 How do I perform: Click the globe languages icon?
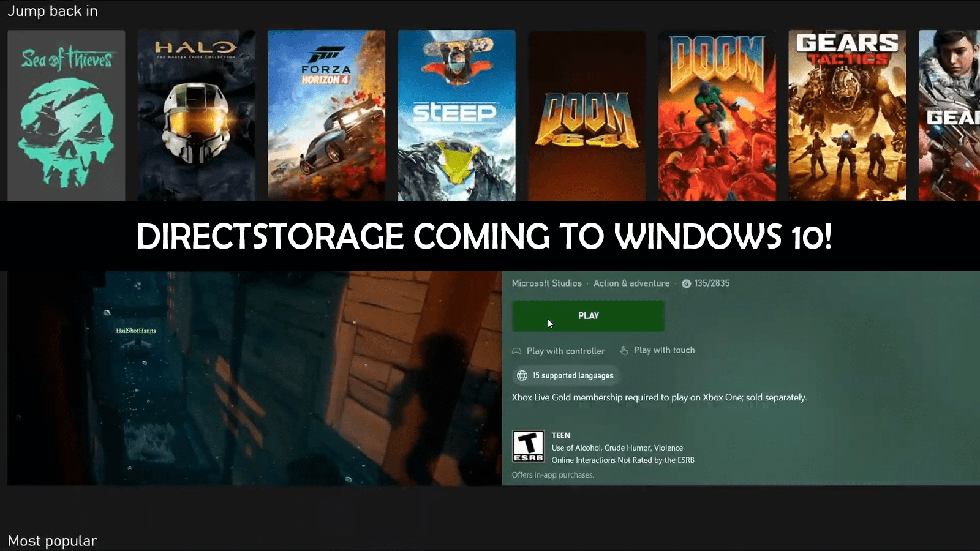[522, 375]
